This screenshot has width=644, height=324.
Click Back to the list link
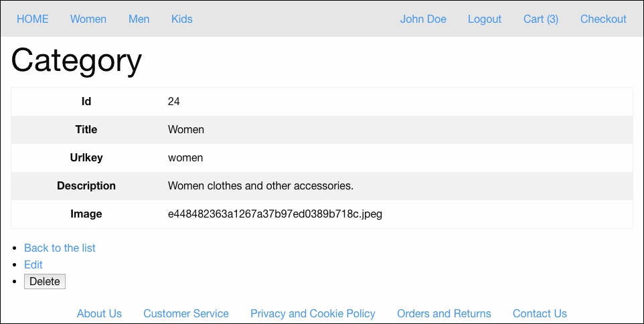pos(60,248)
